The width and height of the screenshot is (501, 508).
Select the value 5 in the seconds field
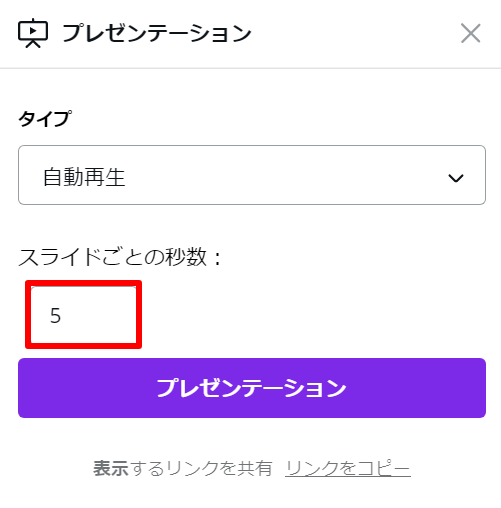(55, 315)
